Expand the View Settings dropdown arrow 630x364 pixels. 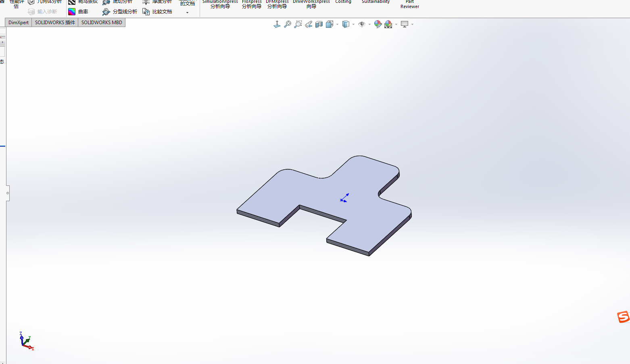413,25
